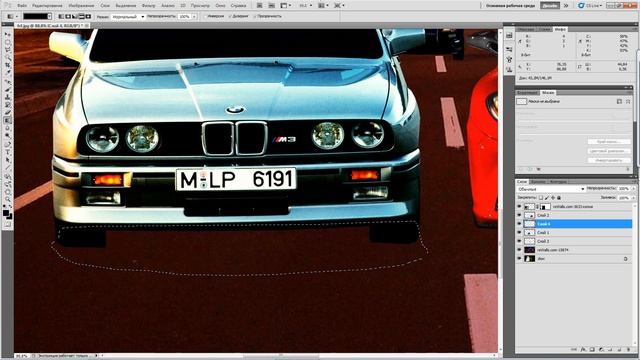
Task: Open the layer blend mode dropdown Обычные
Action: (x=551, y=189)
